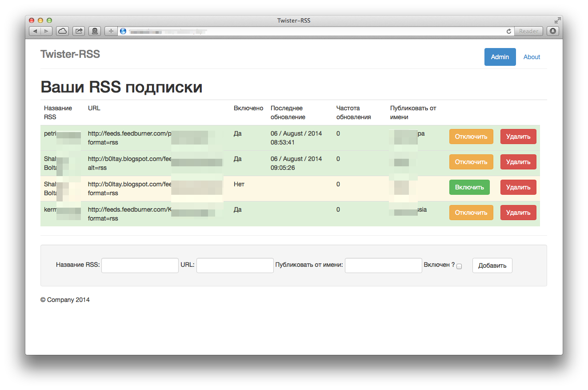
Task: Go back with Safari back arrow
Action: coord(35,31)
